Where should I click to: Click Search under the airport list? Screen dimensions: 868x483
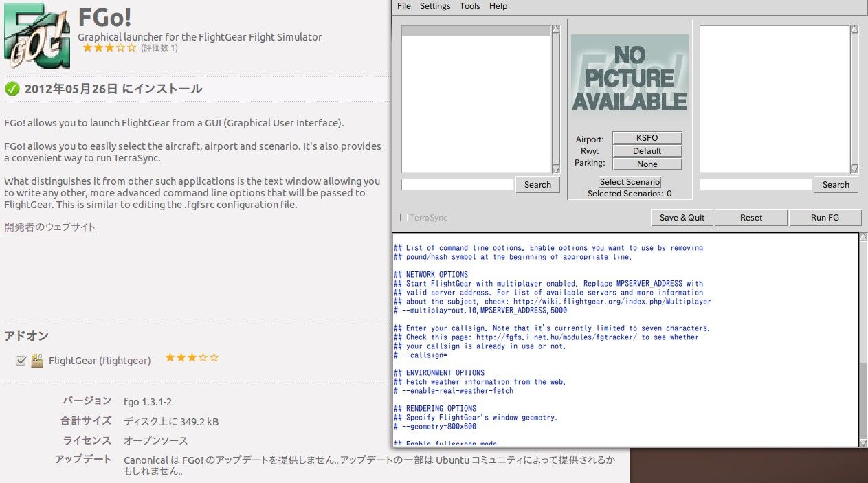(x=836, y=185)
